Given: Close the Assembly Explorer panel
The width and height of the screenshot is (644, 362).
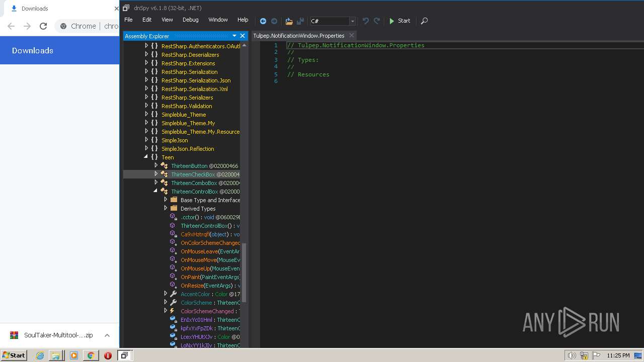Looking at the screenshot, I should pyautogui.click(x=243, y=36).
